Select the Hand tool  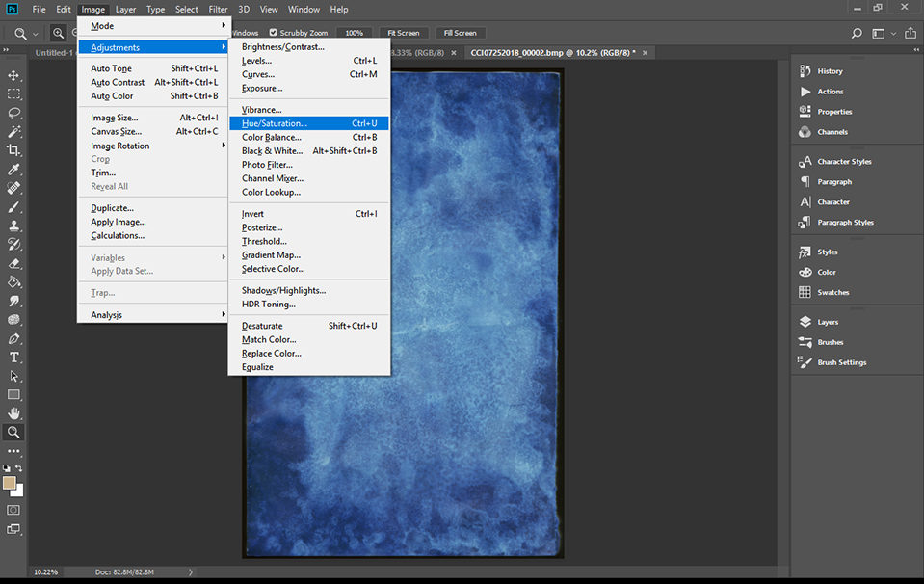13,413
